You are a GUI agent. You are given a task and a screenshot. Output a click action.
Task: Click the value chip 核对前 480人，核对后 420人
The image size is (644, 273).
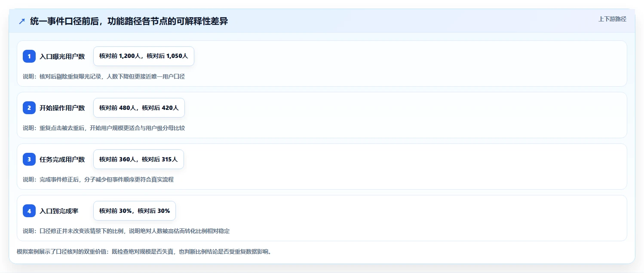[139, 108]
